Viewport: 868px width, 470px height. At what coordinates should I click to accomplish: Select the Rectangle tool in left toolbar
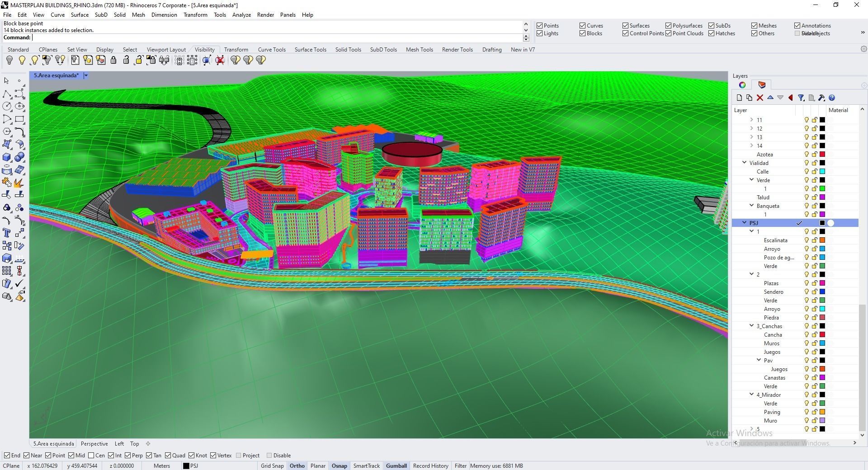19,119
